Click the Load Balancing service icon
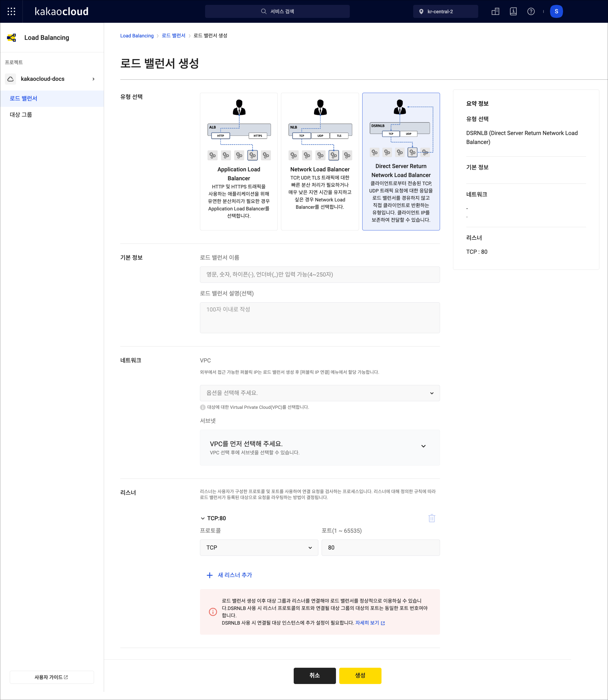Screen dimensions: 608x700 pyautogui.click(x=12, y=38)
